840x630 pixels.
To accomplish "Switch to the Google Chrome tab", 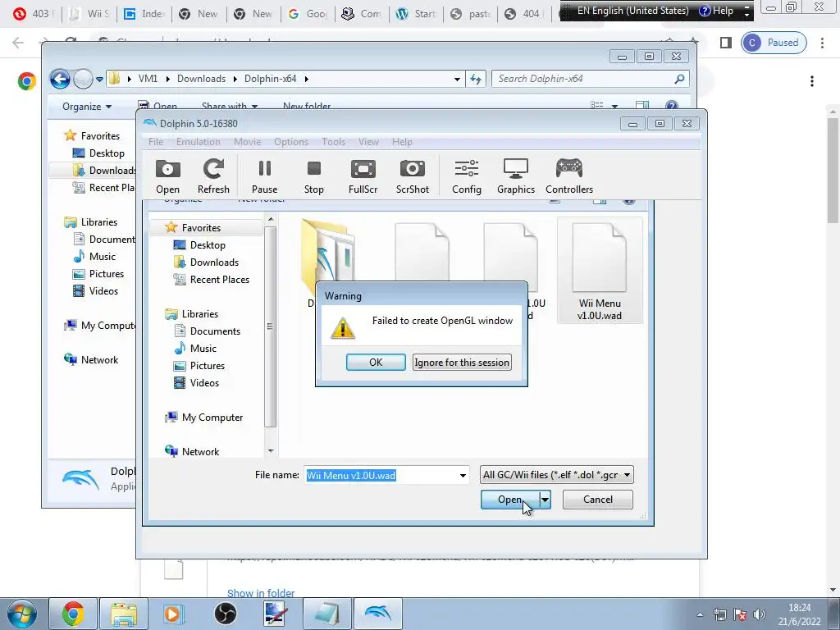I will 308,14.
